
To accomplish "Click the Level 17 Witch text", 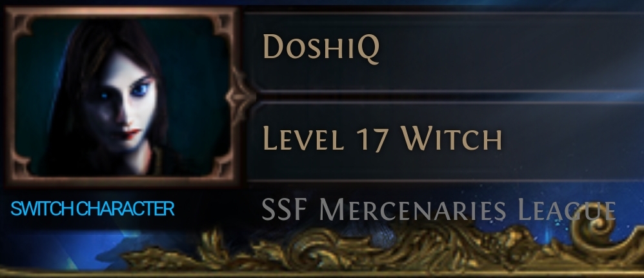I will [382, 139].
